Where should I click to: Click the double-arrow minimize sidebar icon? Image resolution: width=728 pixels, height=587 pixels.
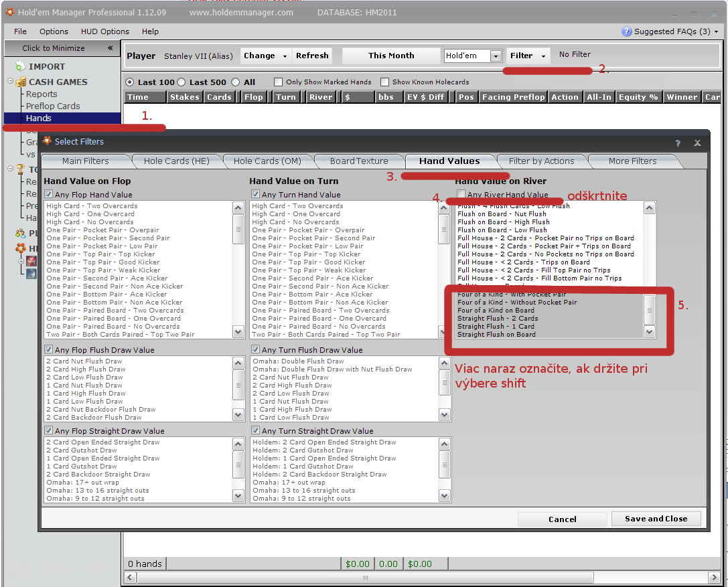click(110, 48)
